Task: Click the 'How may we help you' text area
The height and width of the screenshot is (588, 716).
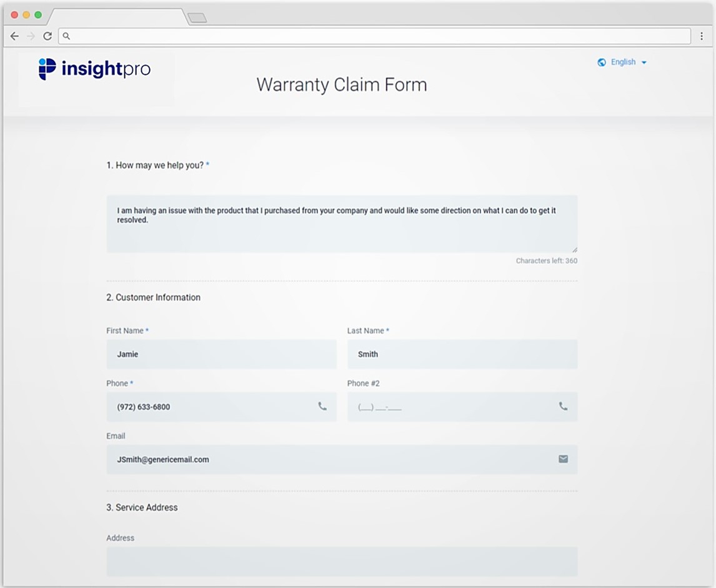Action: click(x=341, y=224)
